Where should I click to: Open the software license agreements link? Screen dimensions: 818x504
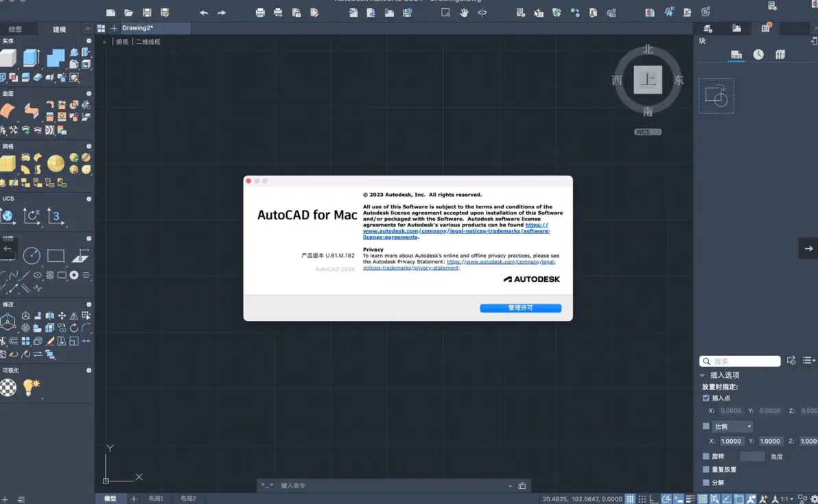(x=456, y=231)
